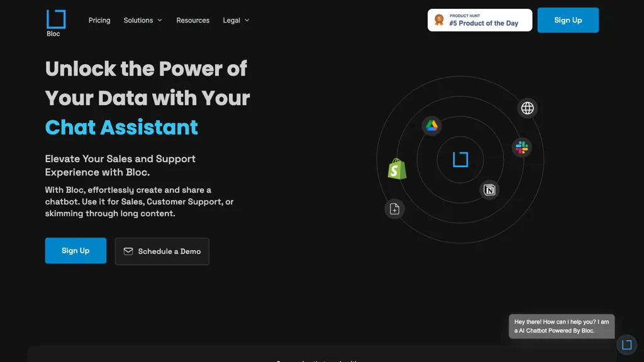Click the chatbot greeting message bubble
Viewport: 644px width, 362px height.
(x=561, y=326)
